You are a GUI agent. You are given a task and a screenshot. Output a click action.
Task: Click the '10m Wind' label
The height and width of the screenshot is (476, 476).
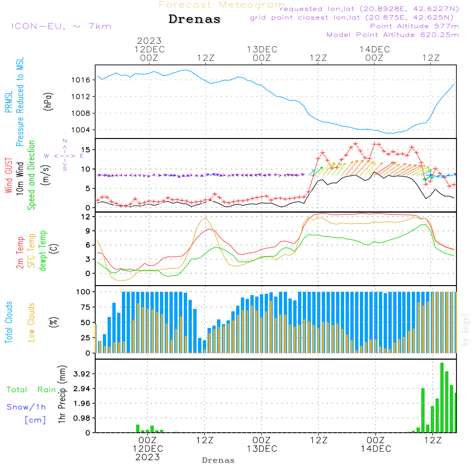click(20, 178)
